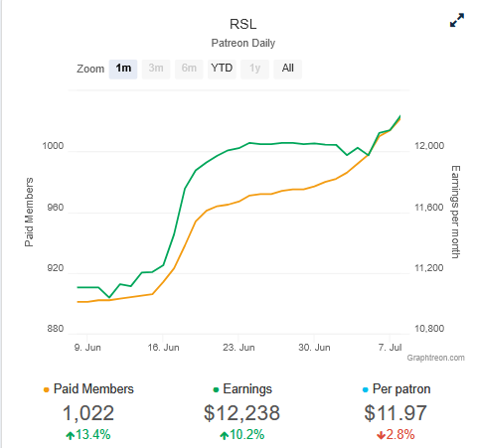Select the 1y zoom range
This screenshot has width=477, height=448.
pos(254,69)
